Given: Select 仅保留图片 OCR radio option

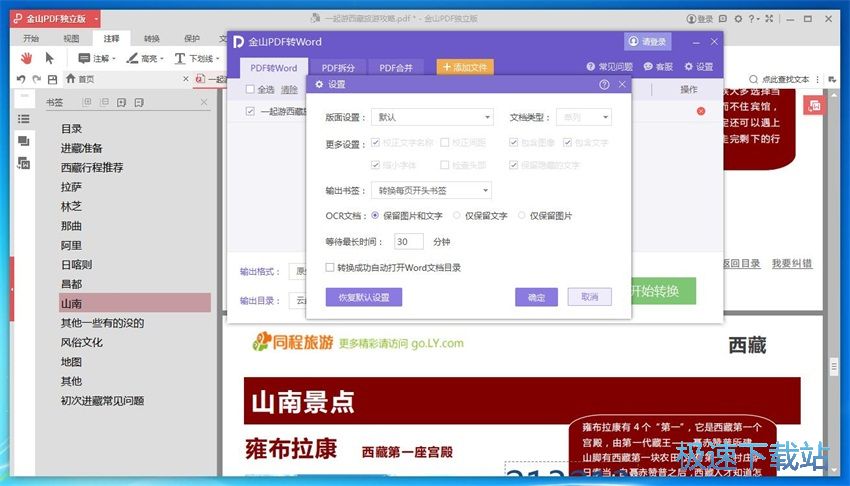Looking at the screenshot, I should [x=521, y=215].
